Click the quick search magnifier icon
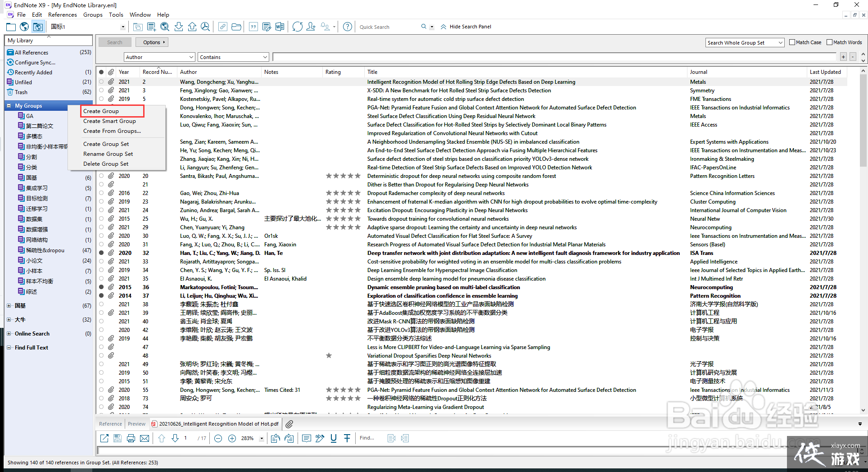The height and width of the screenshot is (472, 868). point(424,27)
